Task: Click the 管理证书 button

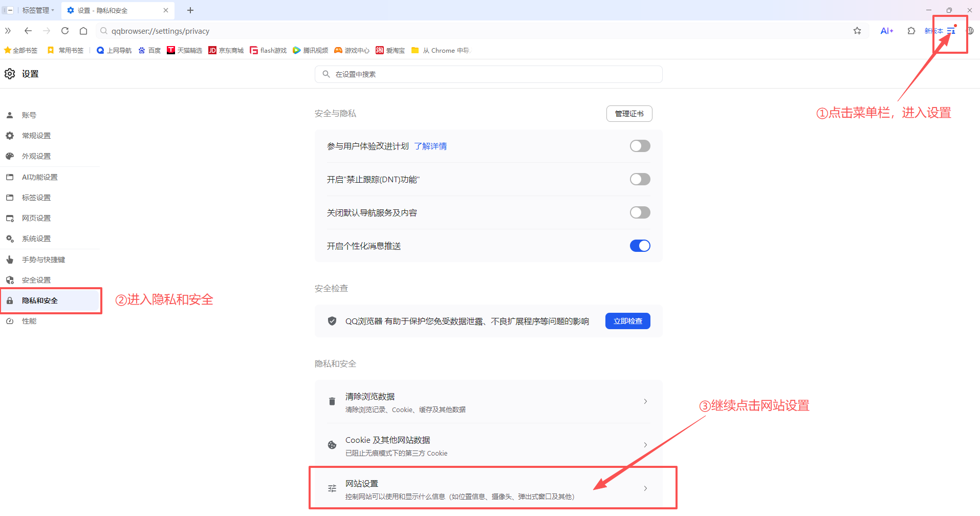Action: click(x=629, y=114)
